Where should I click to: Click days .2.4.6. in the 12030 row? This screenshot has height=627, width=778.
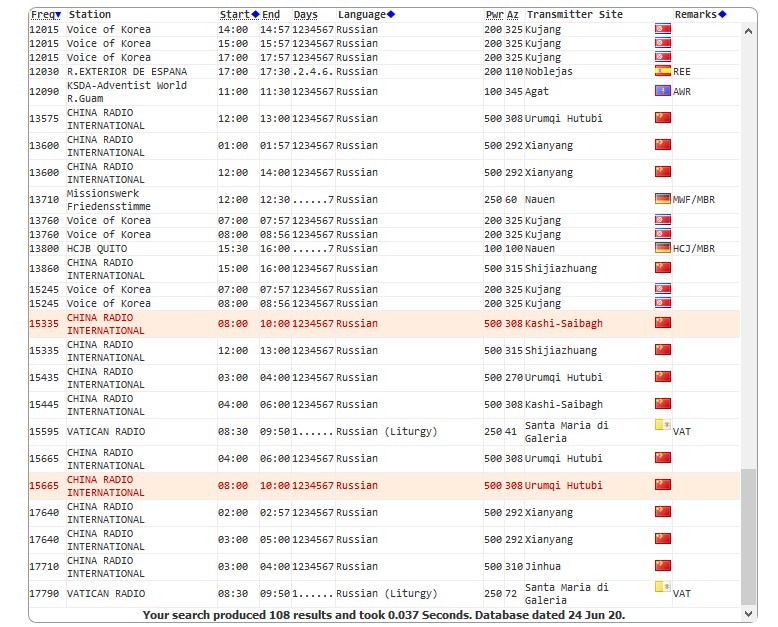313,72
